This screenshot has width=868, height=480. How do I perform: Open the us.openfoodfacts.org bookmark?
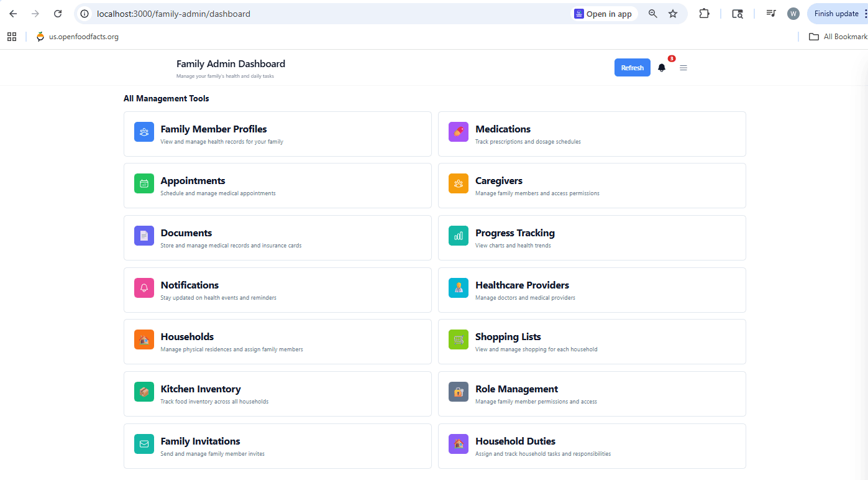point(77,36)
